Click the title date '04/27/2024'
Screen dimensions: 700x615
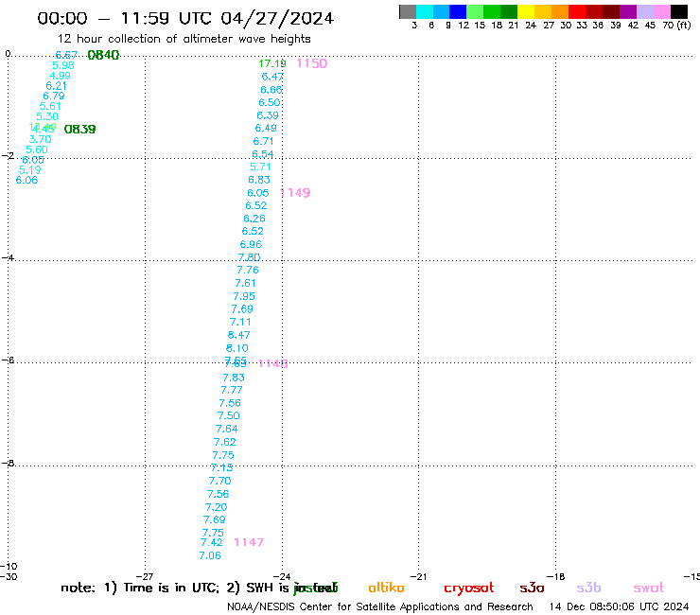[x=277, y=18]
